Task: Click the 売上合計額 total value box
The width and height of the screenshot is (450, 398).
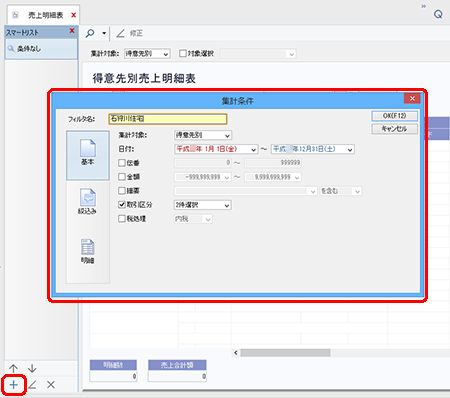Action: (177, 376)
